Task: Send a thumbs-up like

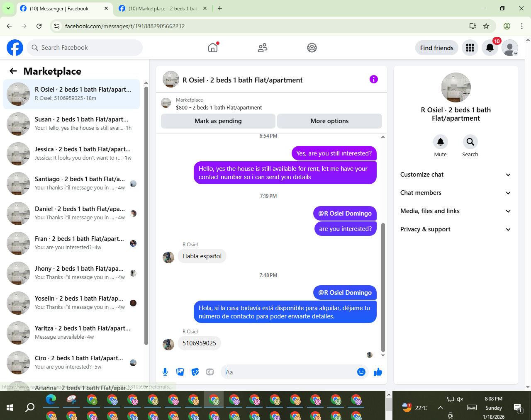Action: point(378,372)
